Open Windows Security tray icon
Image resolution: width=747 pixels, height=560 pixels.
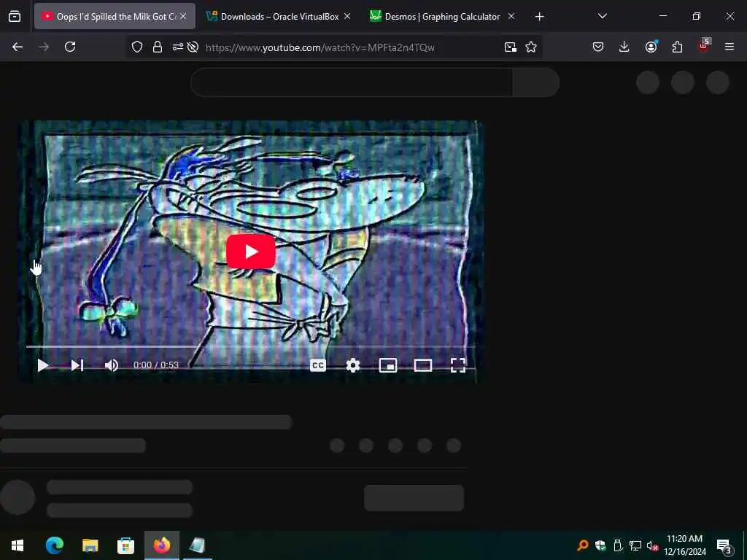(x=600, y=545)
